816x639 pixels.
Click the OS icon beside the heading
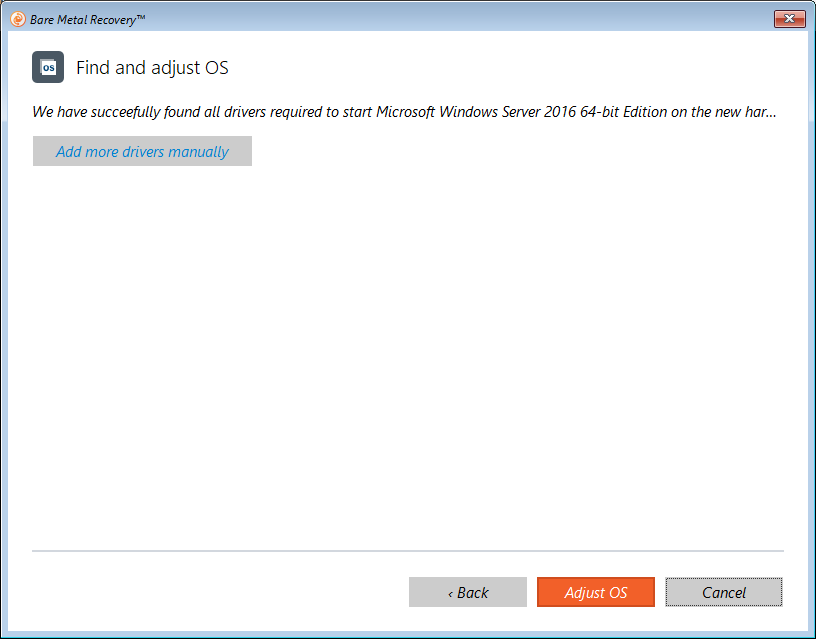48,67
